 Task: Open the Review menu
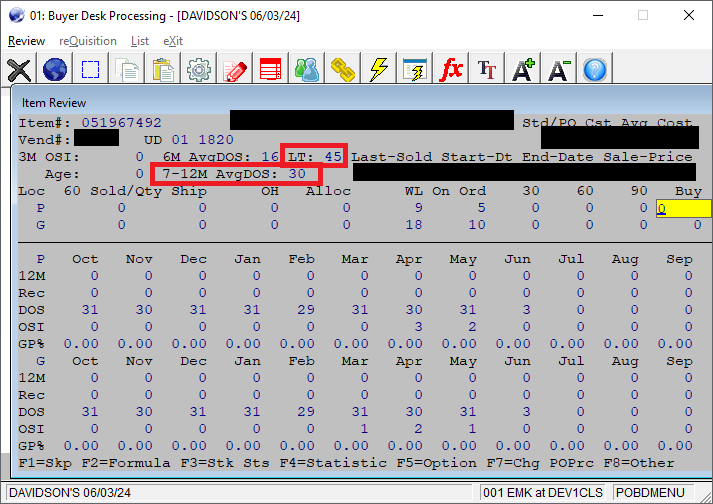(x=26, y=41)
